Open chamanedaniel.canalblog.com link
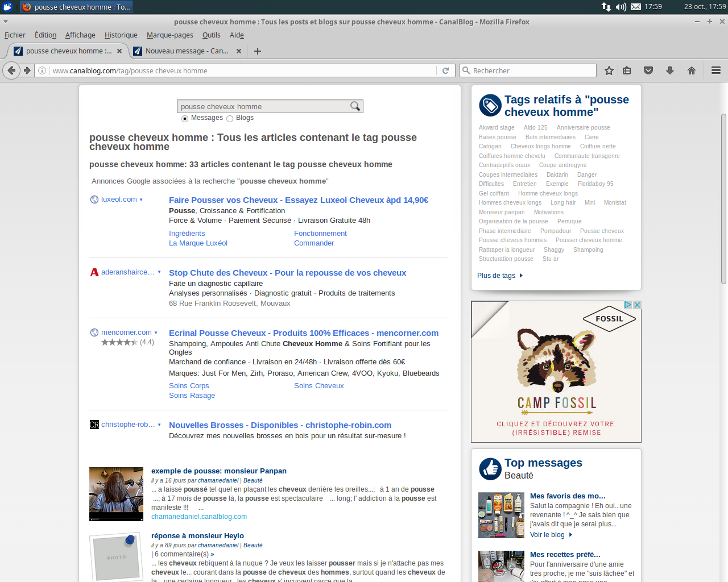 (199, 517)
